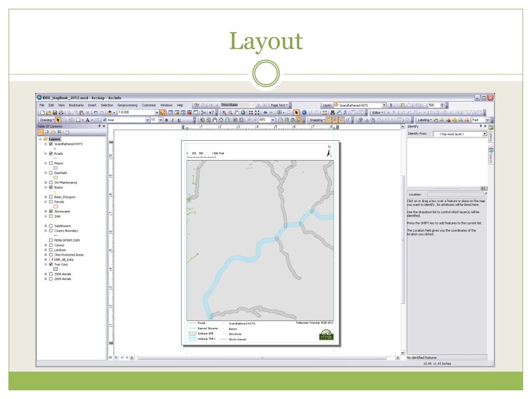Image resolution: width=532 pixels, height=399 pixels.
Task: Click the New Map File icon
Action: coord(42,113)
